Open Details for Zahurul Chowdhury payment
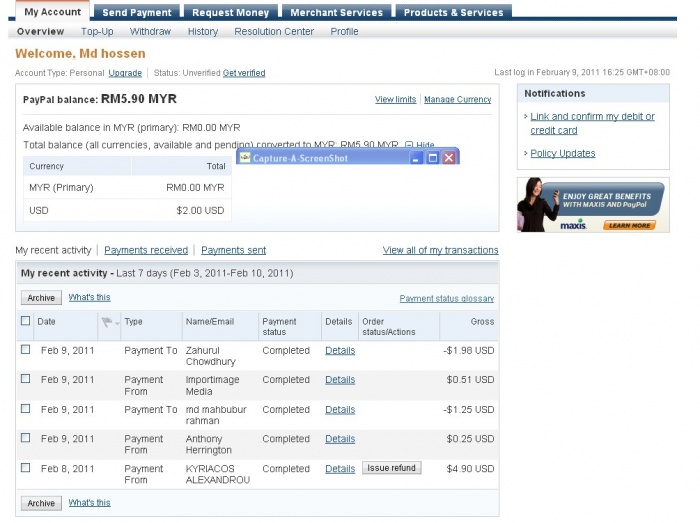Screen dimensions: 700x523 340,351
